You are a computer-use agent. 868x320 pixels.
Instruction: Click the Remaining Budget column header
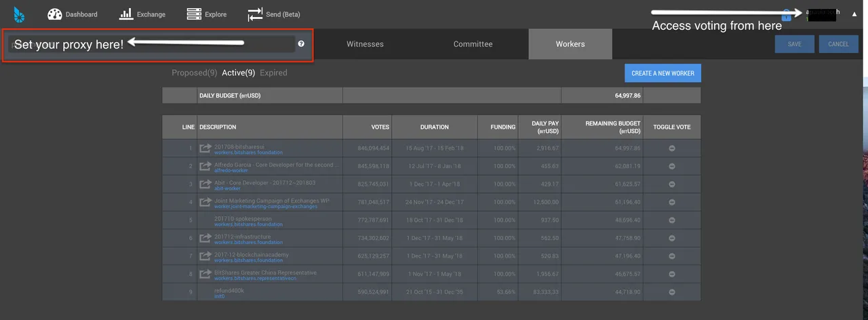(602, 127)
